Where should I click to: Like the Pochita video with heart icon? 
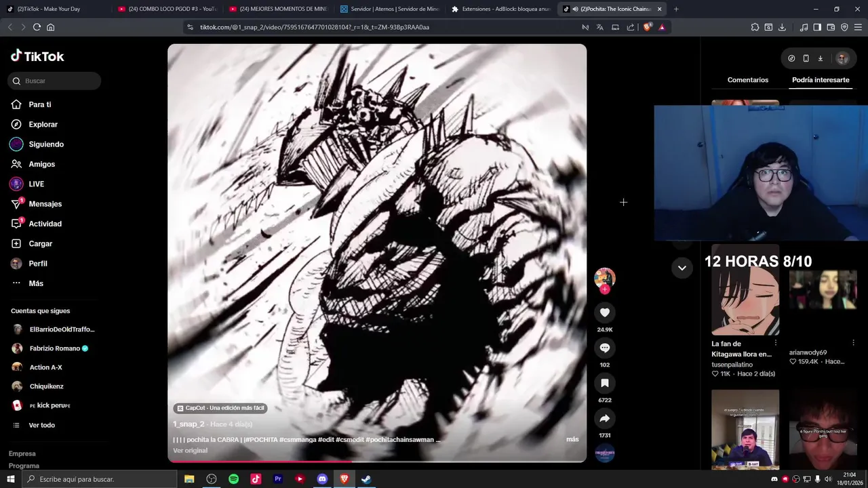(x=604, y=312)
